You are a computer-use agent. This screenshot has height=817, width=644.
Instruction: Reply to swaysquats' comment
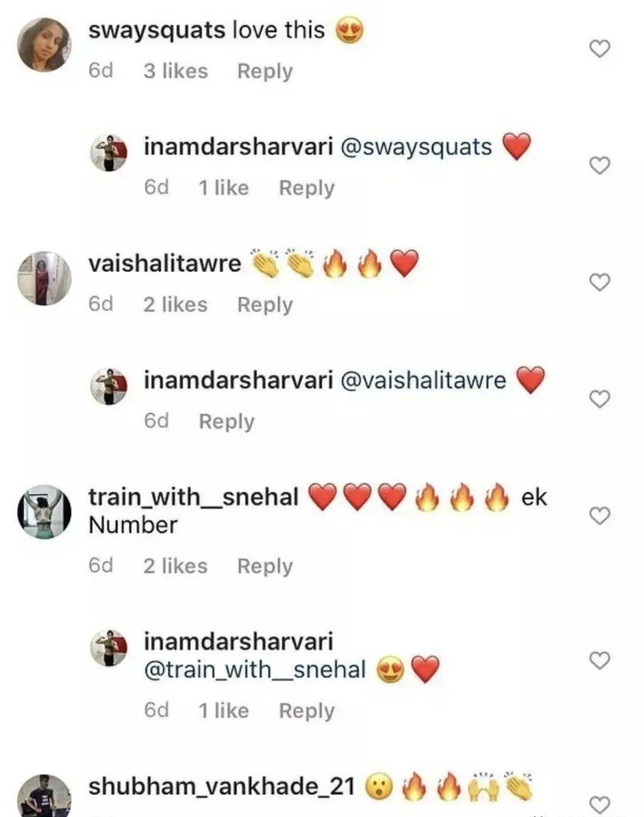[265, 72]
